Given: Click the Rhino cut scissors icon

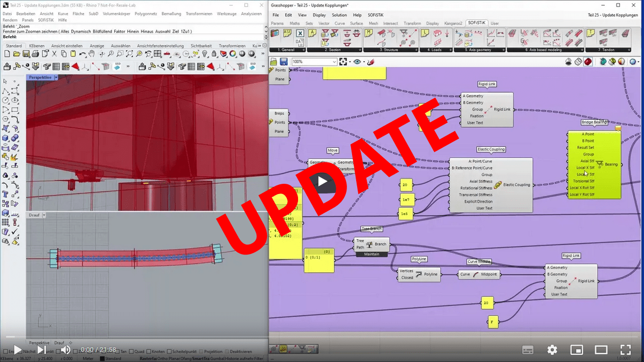Looking at the screenshot, I should tap(54, 54).
